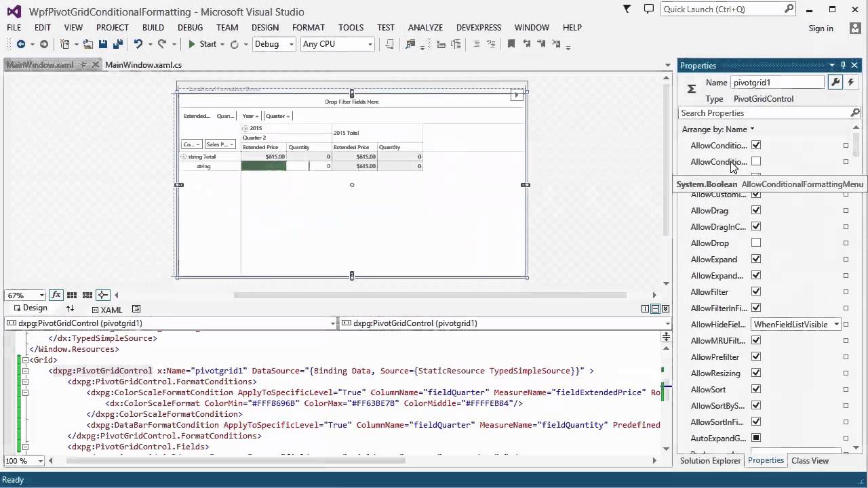Open the Arrange by: Name dropdown
868x488 pixels.
(x=718, y=129)
